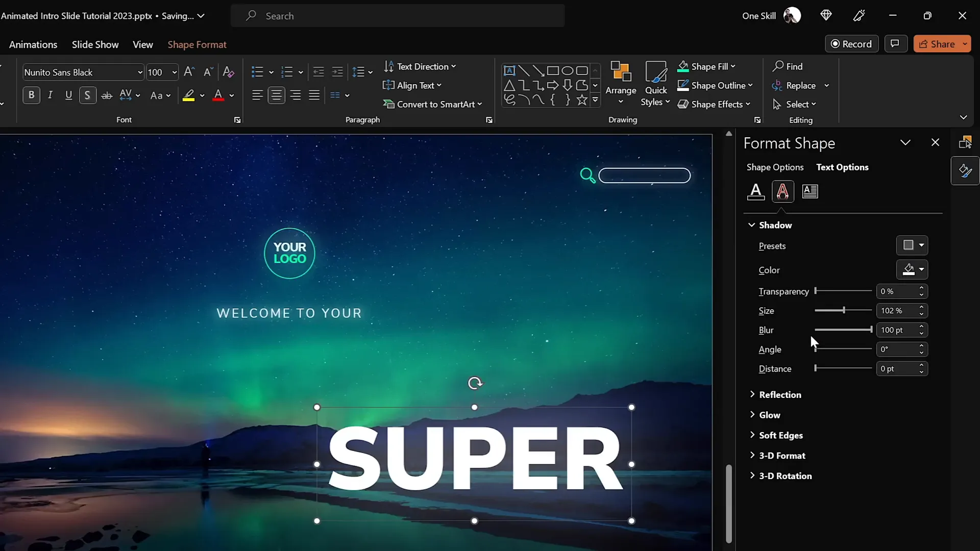
Task: Decrease font size icon
Action: point(208,72)
